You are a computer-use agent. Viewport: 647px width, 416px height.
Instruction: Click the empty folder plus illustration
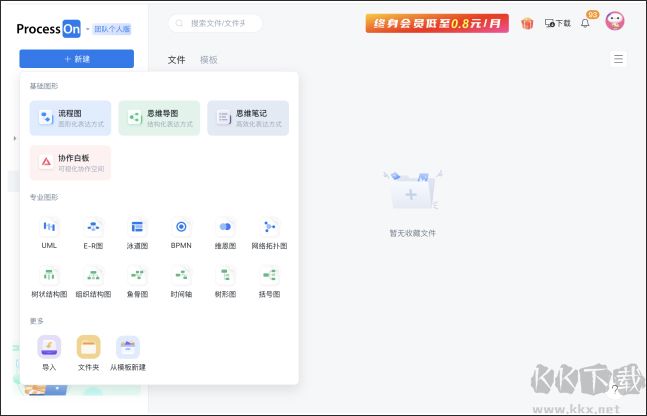413,190
